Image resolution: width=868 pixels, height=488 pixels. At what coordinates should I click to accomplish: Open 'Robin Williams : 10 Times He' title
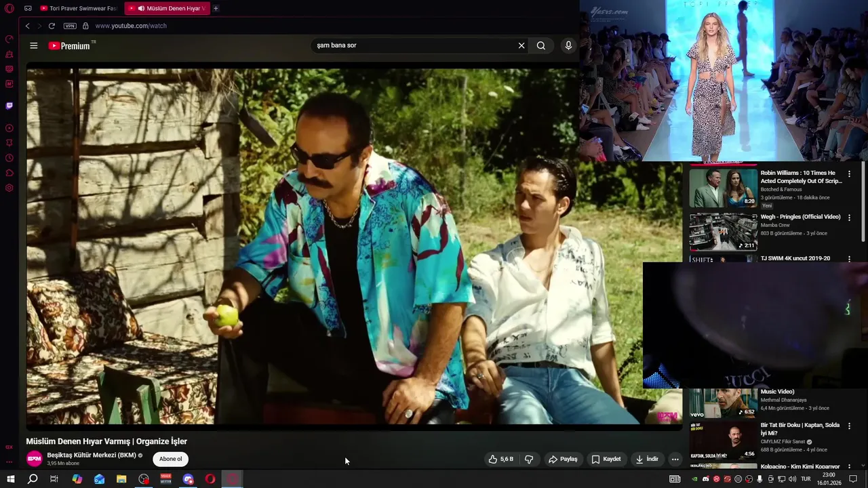pos(802,177)
